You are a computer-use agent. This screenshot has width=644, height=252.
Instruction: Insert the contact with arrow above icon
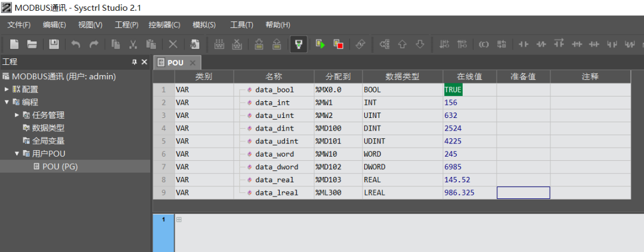coord(559,43)
